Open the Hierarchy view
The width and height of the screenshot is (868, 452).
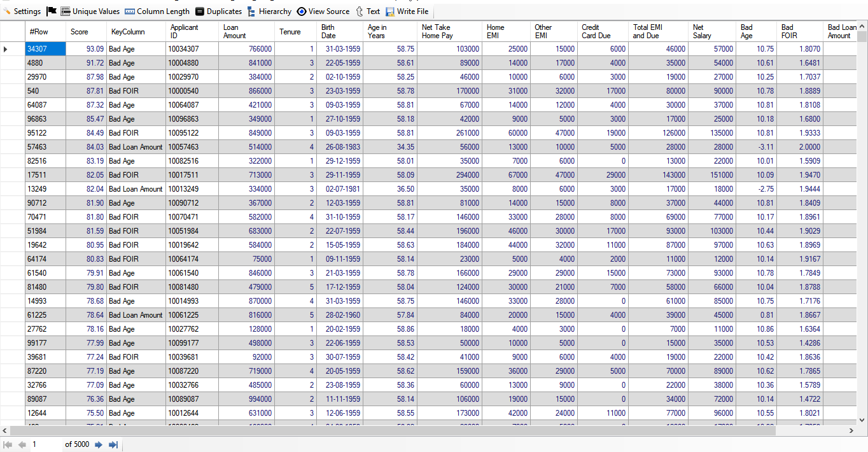pos(269,11)
